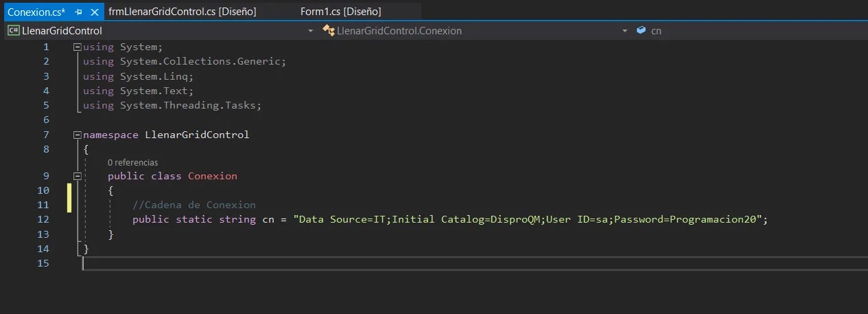Click line number 15
This screenshot has width=868, height=314.
43,263
